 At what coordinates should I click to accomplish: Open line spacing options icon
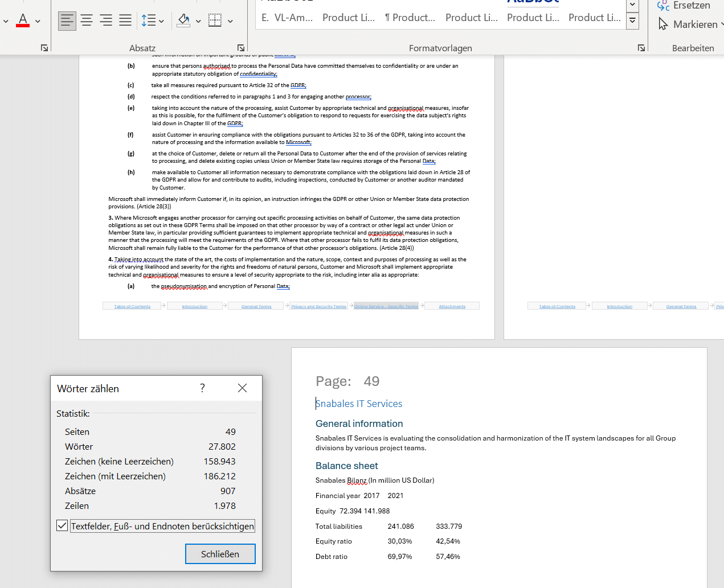click(149, 21)
